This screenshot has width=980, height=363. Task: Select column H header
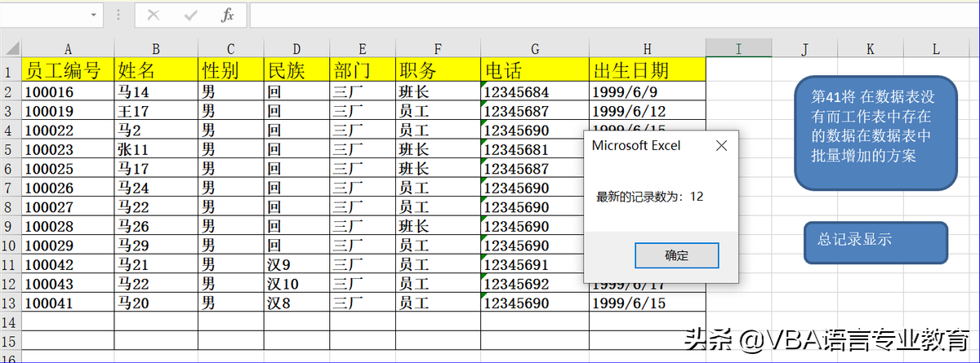coord(647,49)
